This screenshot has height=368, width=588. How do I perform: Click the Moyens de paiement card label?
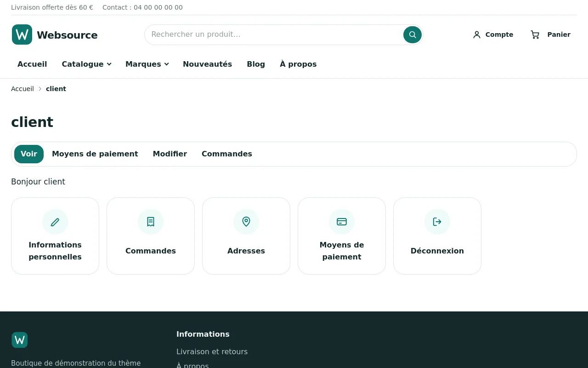pyautogui.click(x=342, y=251)
